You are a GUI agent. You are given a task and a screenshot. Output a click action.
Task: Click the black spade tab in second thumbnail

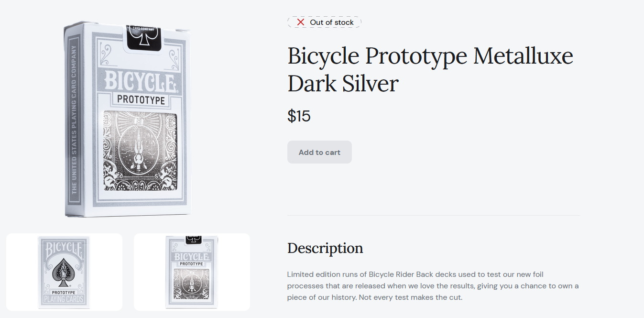coord(193,240)
